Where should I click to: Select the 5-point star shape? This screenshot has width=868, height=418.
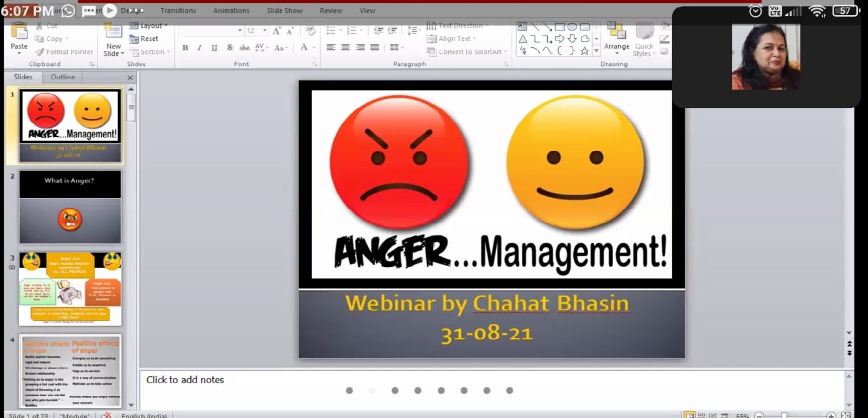click(x=584, y=51)
